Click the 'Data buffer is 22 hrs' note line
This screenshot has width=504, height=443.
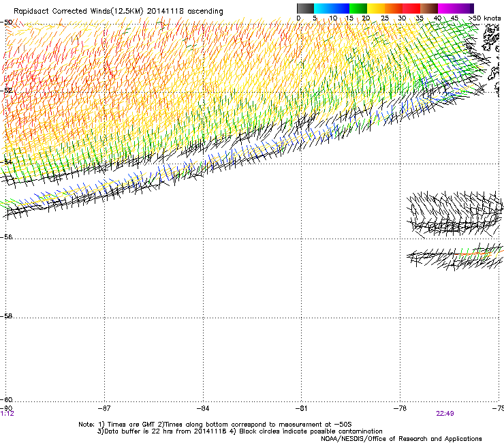click(240, 431)
